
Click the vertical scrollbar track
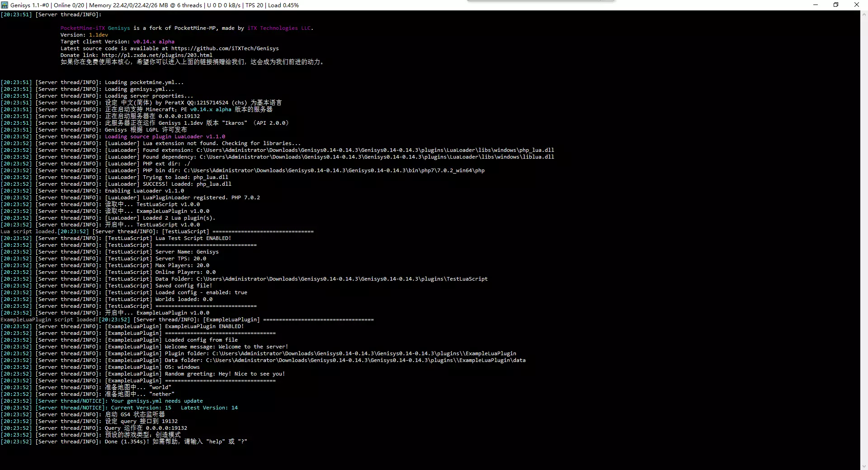pos(864,240)
